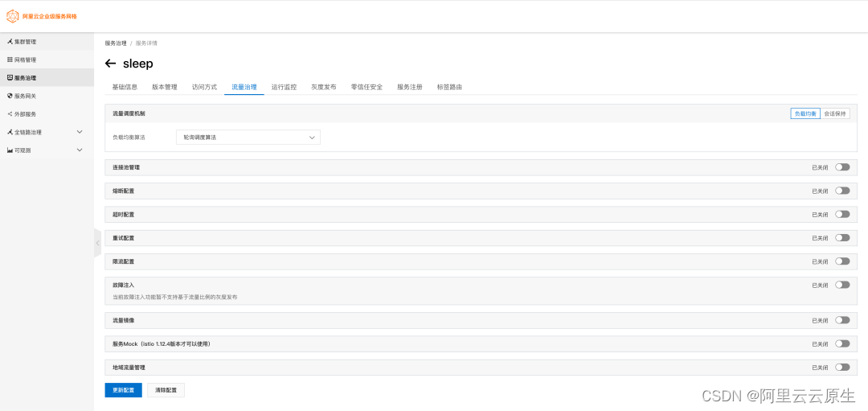Viewport: 868px width, 411px height.
Task: Click the 流量镜像 section title
Action: click(124, 320)
